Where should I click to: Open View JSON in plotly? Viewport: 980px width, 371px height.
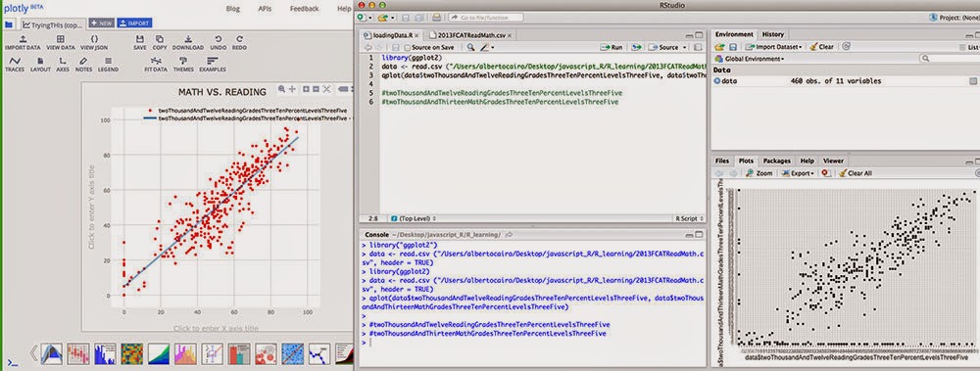(94, 42)
